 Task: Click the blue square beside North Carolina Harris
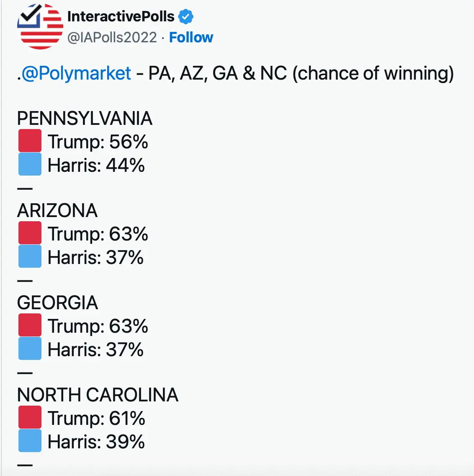click(30, 441)
